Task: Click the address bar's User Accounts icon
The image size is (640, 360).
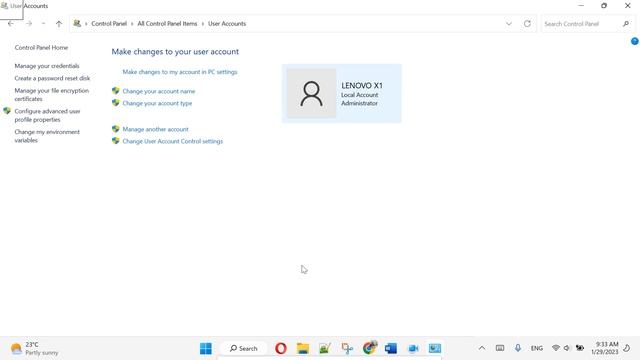Action: 77,24
